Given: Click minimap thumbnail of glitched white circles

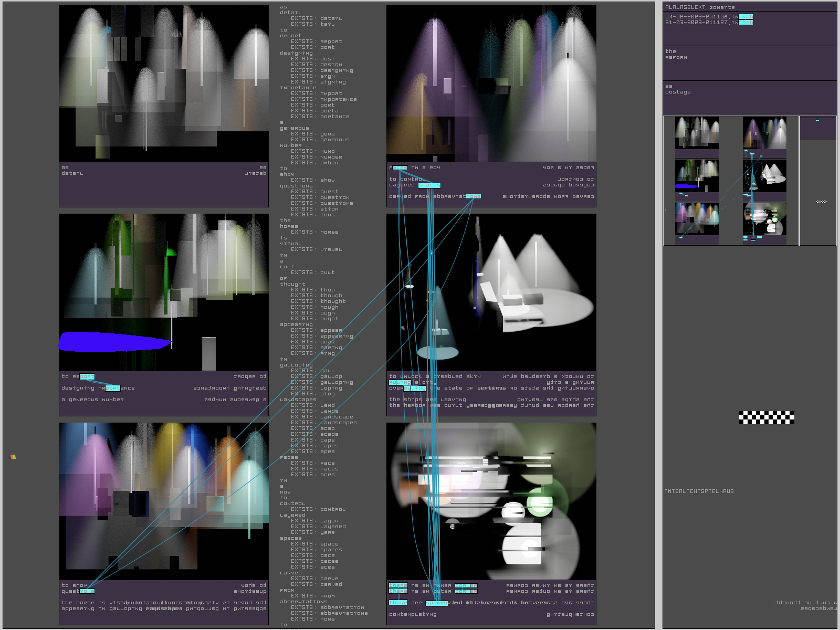Looking at the screenshot, I should (764, 218).
